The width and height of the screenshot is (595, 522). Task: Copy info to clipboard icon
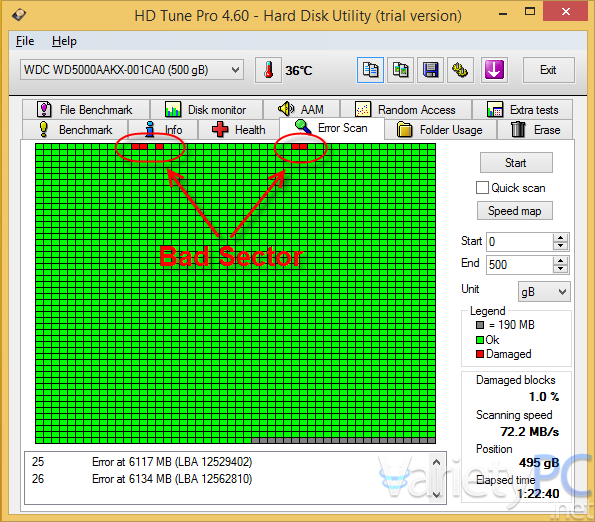point(370,70)
